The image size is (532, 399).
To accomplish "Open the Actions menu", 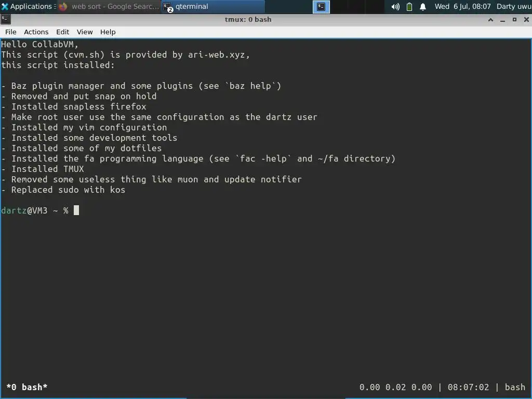I will pyautogui.click(x=36, y=32).
